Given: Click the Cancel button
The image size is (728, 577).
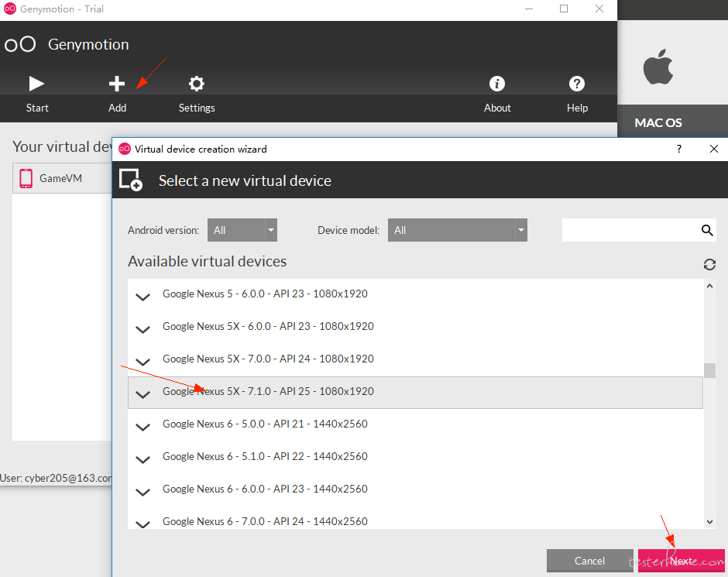Looking at the screenshot, I should click(589, 561).
